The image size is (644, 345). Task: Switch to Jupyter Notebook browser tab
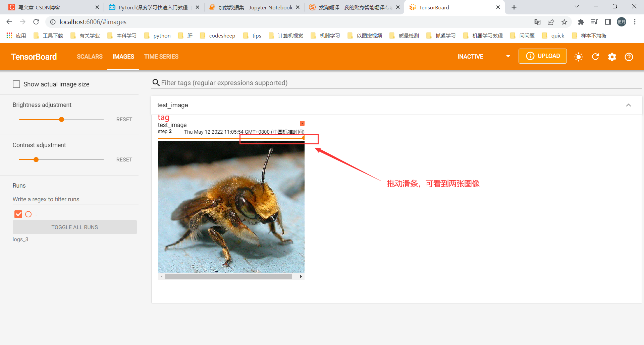(x=253, y=7)
